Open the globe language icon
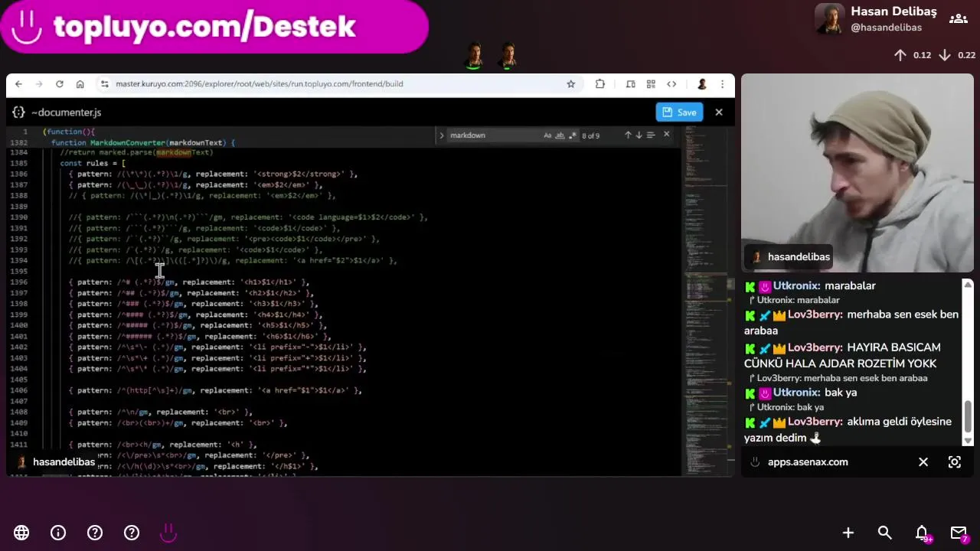The image size is (980, 551). pos(21,533)
